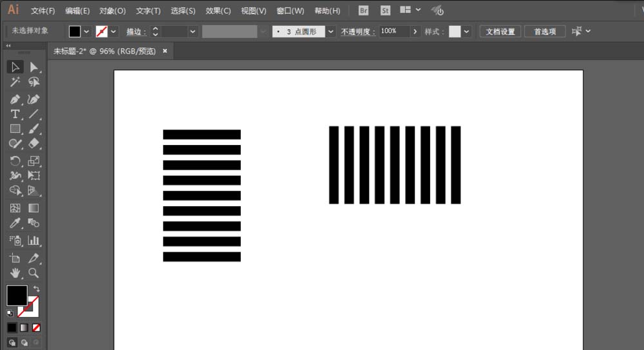The height and width of the screenshot is (350, 644).
Task: Select the Rotate tool
Action: coord(15,160)
